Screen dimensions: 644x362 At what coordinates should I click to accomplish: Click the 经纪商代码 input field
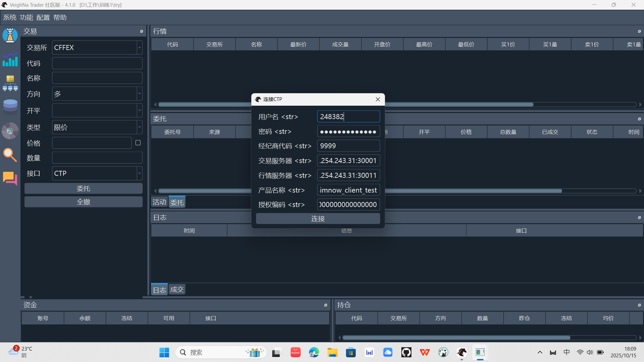348,146
